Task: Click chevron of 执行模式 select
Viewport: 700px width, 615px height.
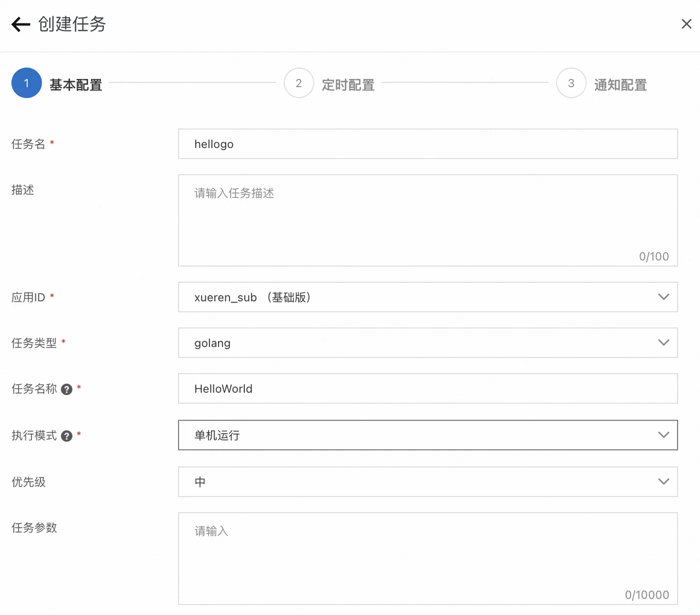Action: click(x=663, y=435)
